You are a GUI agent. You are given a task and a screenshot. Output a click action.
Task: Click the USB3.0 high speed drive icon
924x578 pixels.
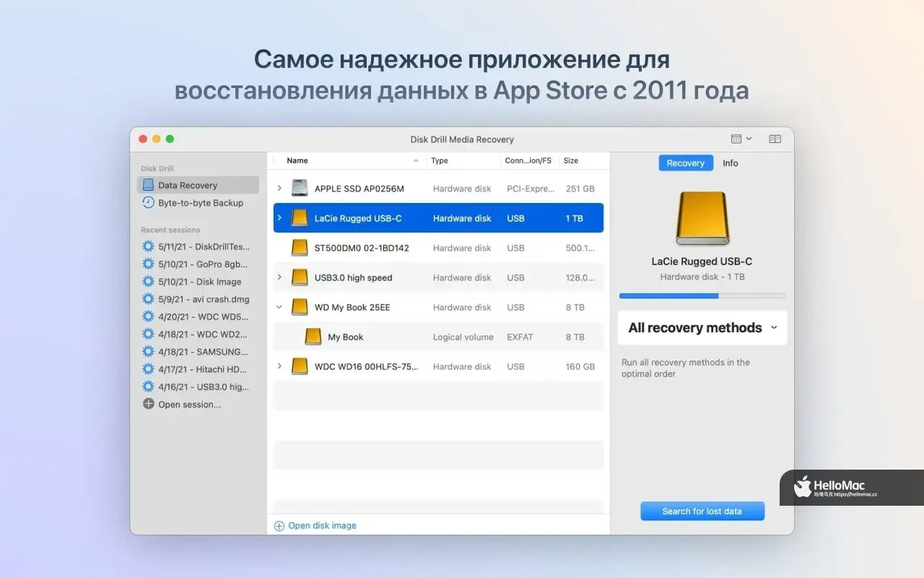(x=300, y=277)
